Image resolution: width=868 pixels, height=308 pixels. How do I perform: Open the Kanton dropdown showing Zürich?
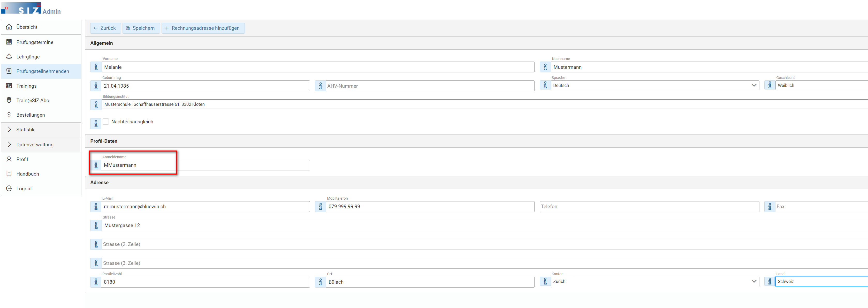[x=655, y=281]
